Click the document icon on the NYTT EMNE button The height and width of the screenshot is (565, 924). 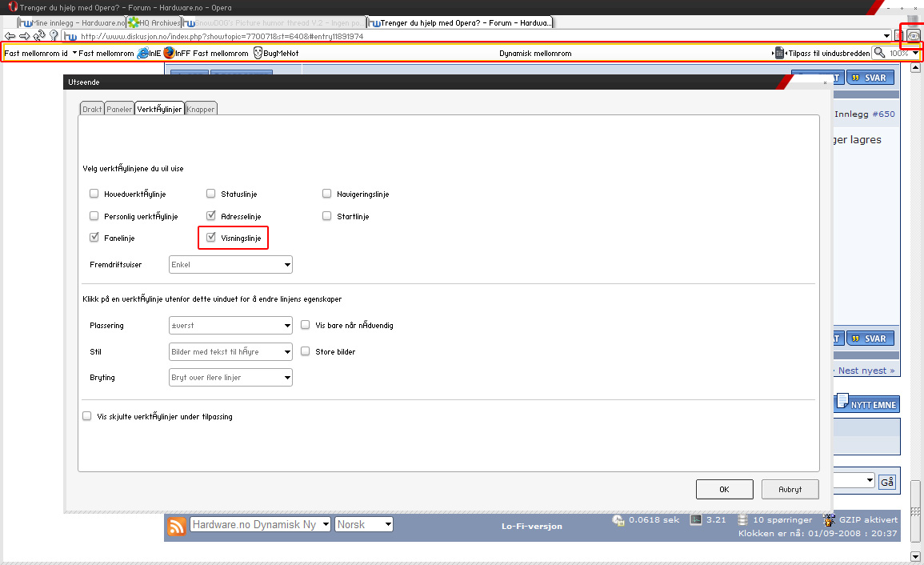point(842,401)
